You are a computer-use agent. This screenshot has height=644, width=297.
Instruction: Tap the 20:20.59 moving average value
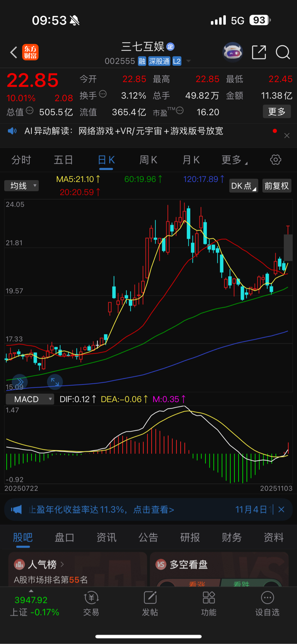point(80,192)
